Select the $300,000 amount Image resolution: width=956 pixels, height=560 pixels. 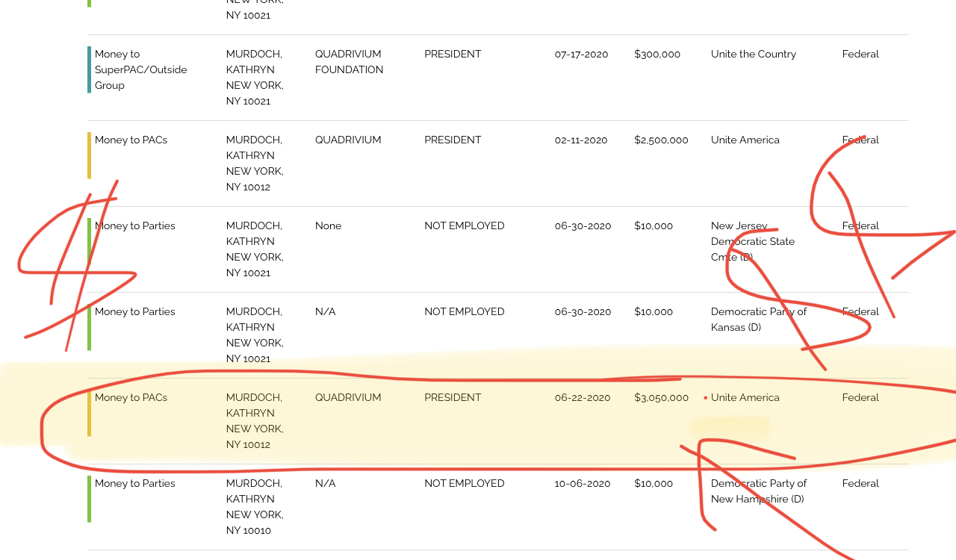point(657,54)
